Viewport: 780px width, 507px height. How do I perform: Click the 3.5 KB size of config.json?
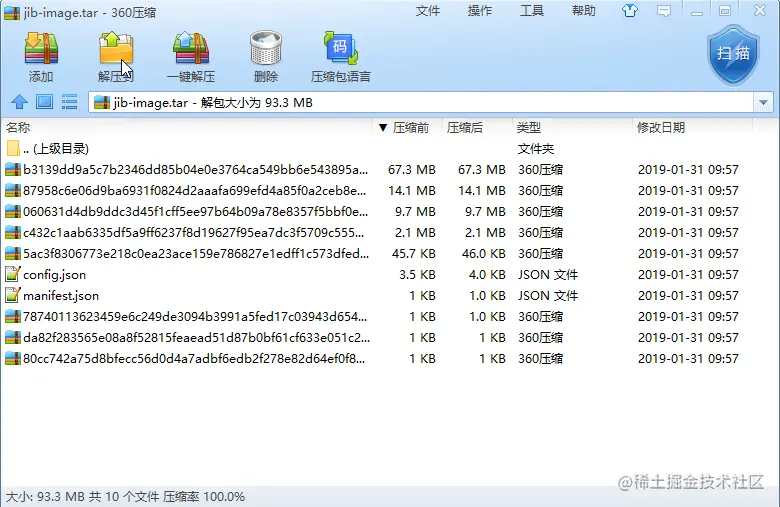coord(417,275)
